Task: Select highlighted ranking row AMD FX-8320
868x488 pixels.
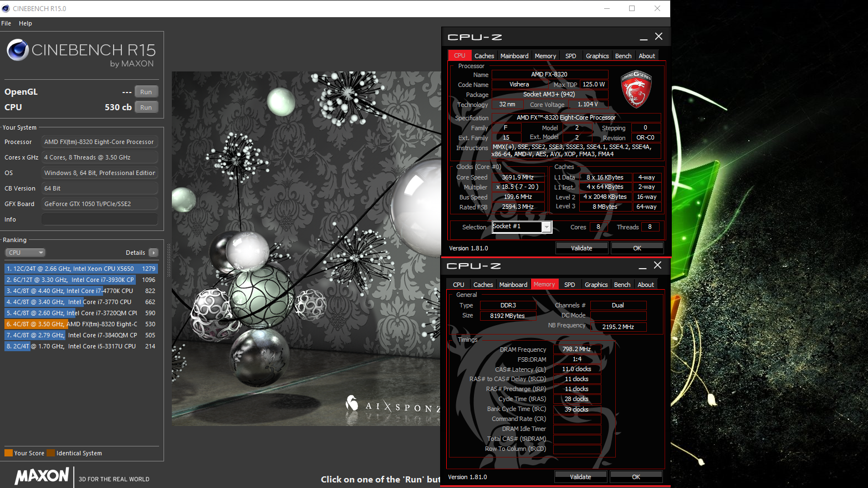Action: [81, 324]
